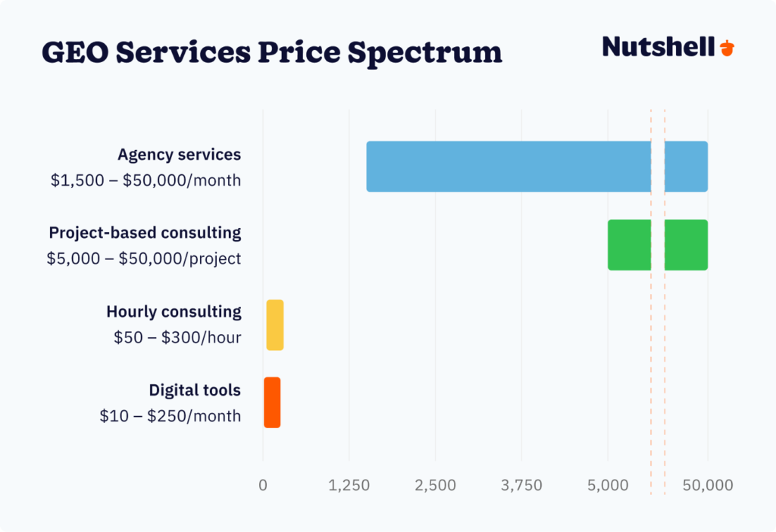This screenshot has width=776, height=532.
Task: Click the Agency services label
Action: pyautogui.click(x=179, y=155)
